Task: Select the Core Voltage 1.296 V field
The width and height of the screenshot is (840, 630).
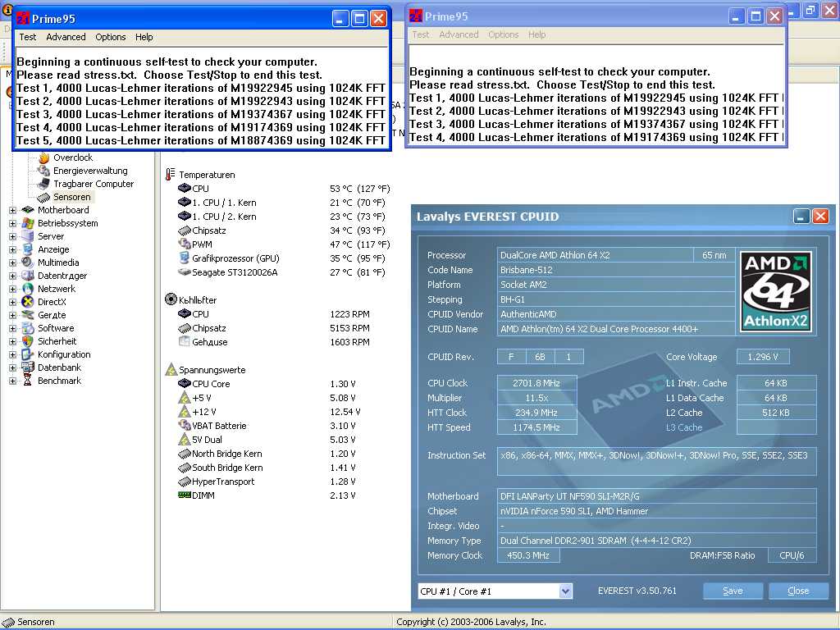Action: click(763, 357)
